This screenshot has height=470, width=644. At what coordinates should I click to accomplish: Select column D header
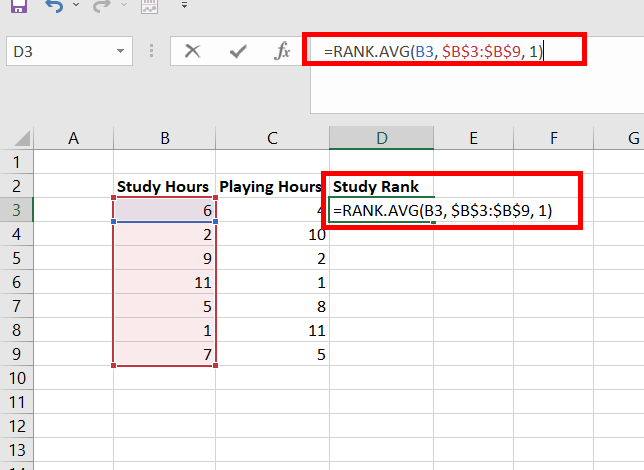click(x=382, y=138)
